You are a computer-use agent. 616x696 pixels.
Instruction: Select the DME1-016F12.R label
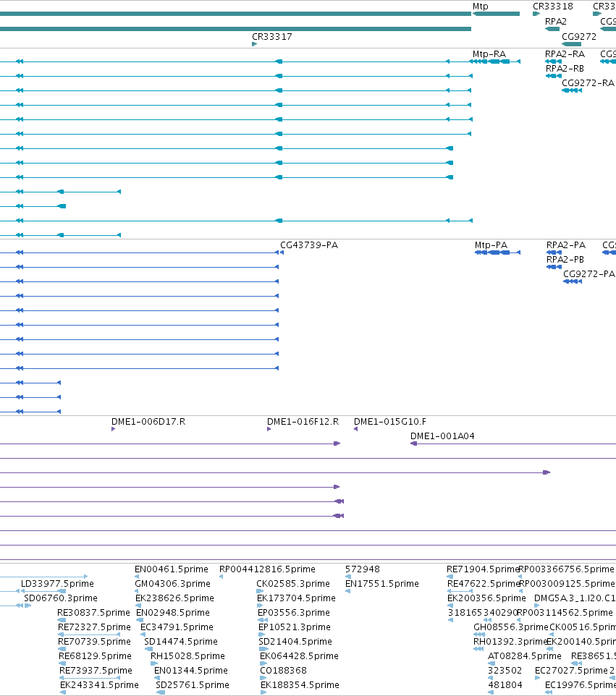303,421
